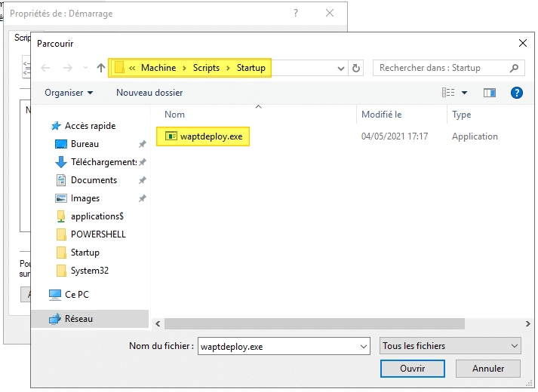Open help with the blue question icon
The width and height of the screenshot is (538, 392).
[x=517, y=93]
